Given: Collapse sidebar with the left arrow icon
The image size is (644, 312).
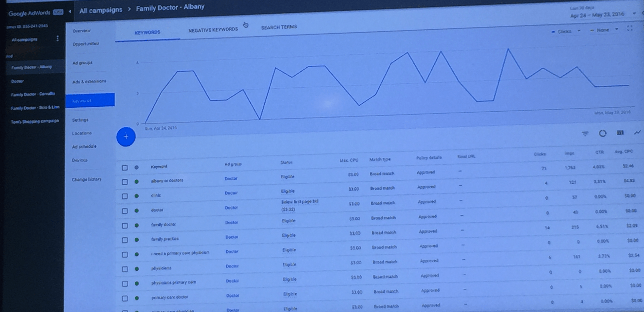Looking at the screenshot, I should click(70, 11).
